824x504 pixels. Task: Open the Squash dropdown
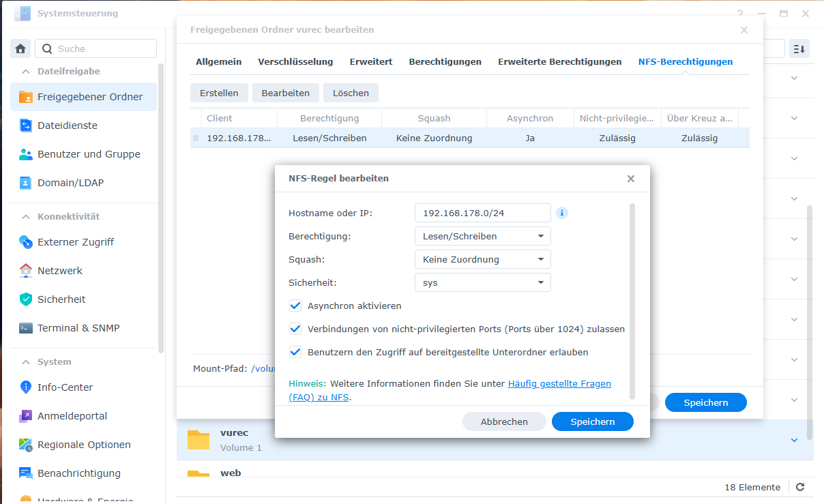pyautogui.click(x=482, y=260)
